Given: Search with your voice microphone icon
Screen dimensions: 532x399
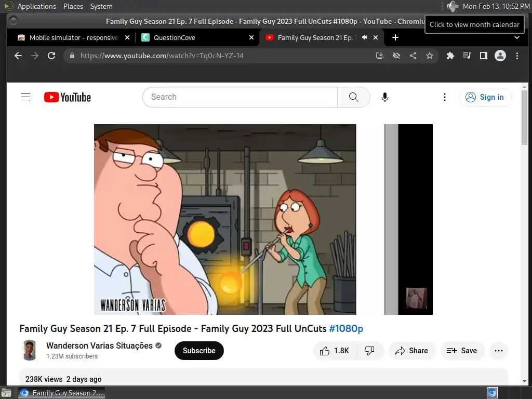Looking at the screenshot, I should 385,97.
